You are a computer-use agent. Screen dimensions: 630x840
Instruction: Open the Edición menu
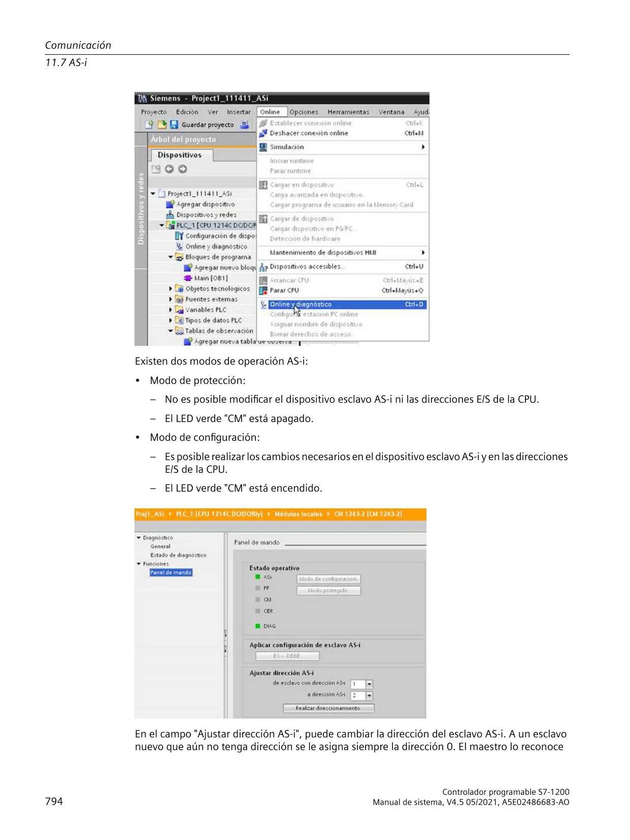tap(187, 112)
